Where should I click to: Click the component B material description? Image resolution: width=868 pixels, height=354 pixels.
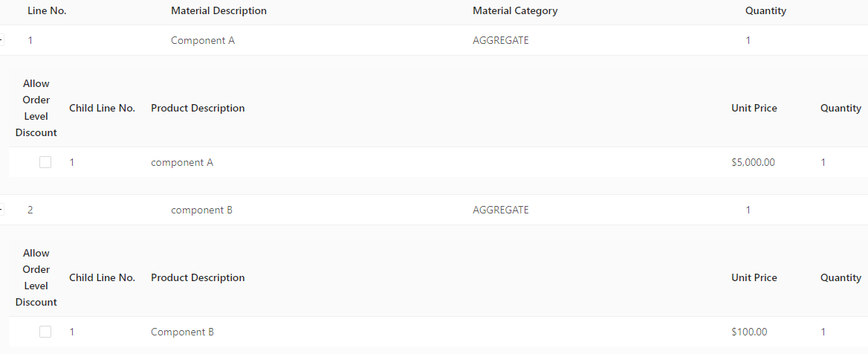[x=201, y=210]
